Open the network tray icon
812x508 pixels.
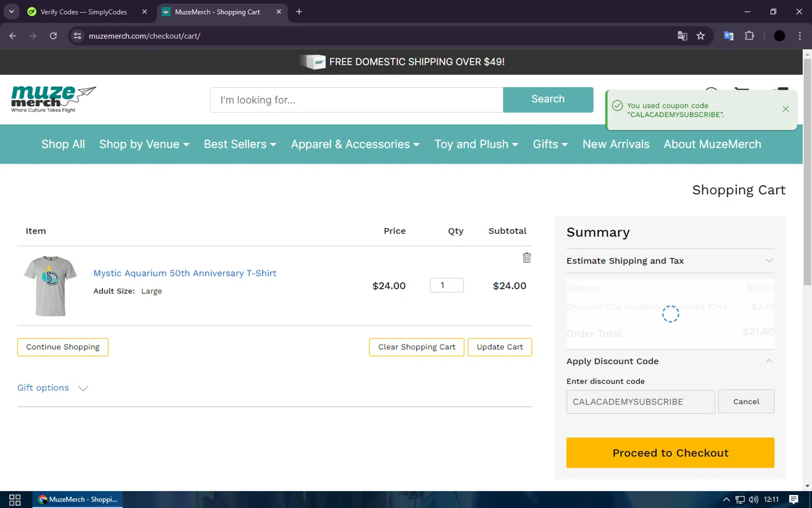pos(740,499)
